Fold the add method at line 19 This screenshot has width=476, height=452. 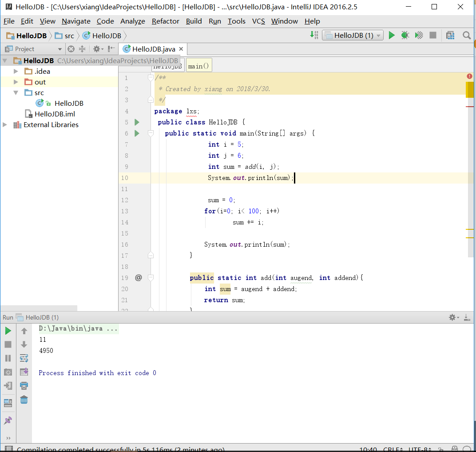point(151,277)
